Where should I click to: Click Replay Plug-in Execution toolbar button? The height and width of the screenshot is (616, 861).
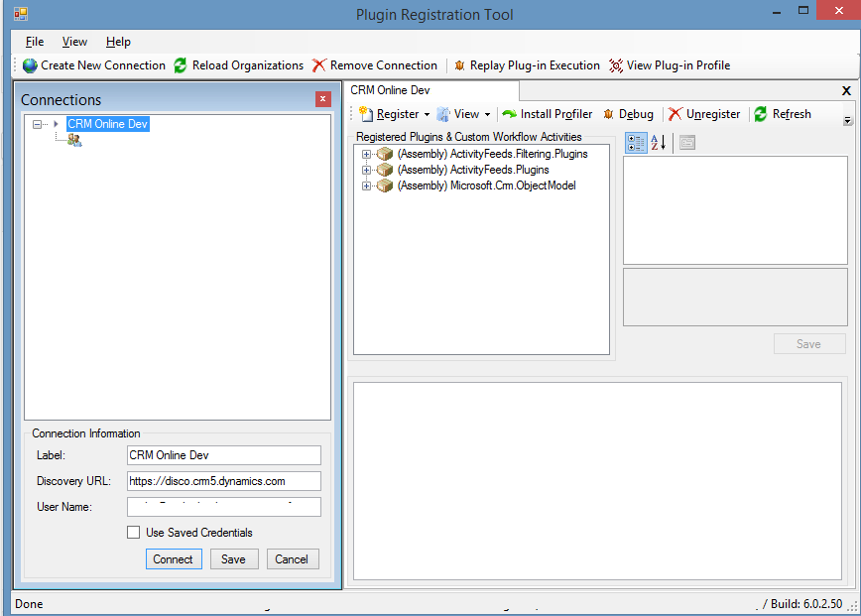tap(527, 65)
